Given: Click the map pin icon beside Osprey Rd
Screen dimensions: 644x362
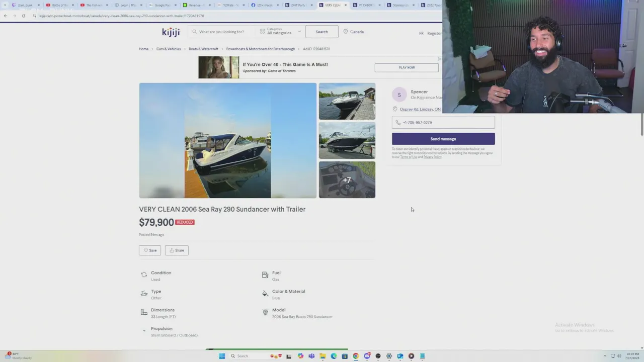Looking at the screenshot, I should [x=395, y=109].
